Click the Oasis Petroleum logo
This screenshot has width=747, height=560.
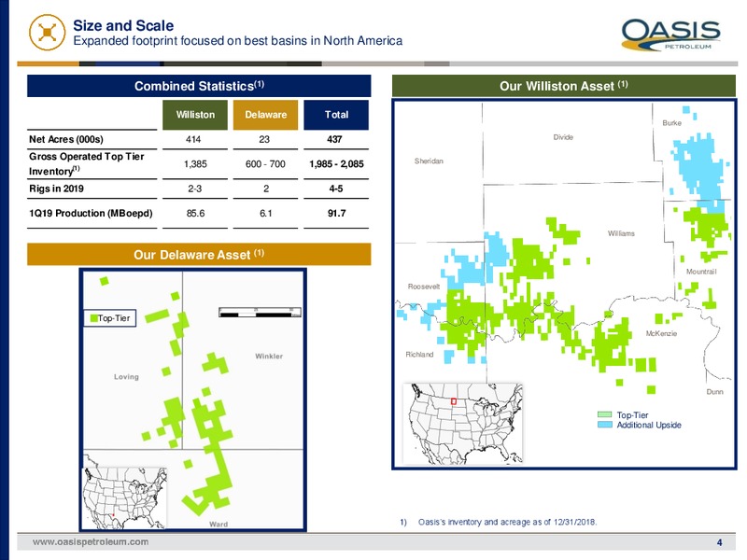pos(670,35)
